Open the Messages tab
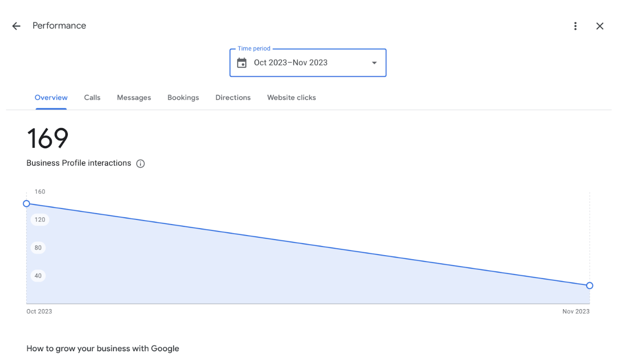Screen dimensions: 642x364 (x=134, y=97)
